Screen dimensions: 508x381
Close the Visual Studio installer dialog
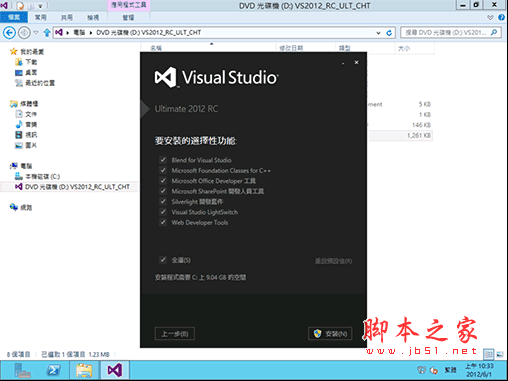(x=356, y=62)
